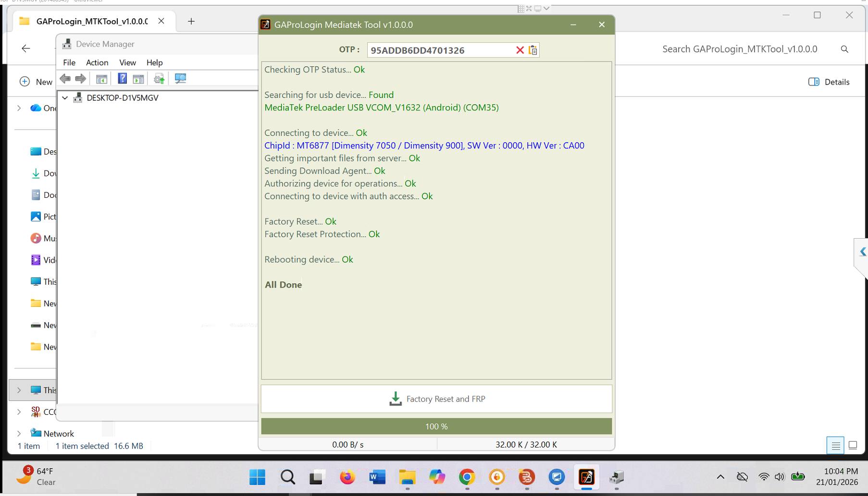The height and width of the screenshot is (496, 868).
Task: Click the Device Manager back arrow
Action: (65, 78)
